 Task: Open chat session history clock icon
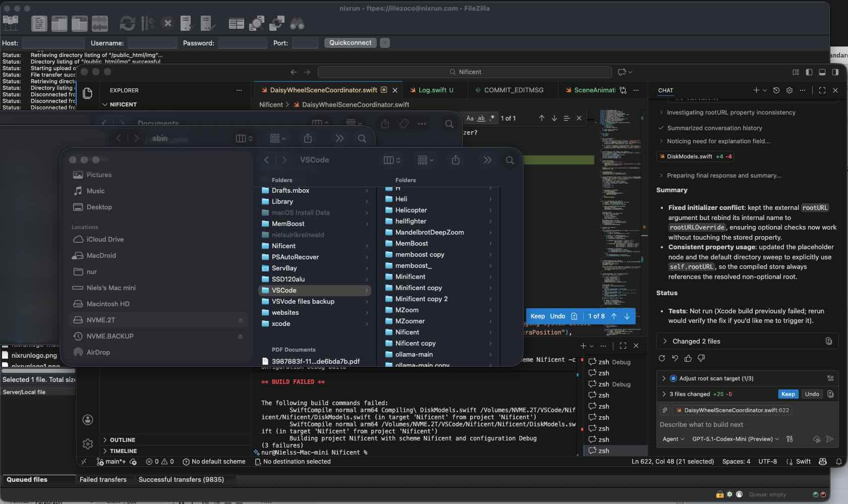coord(776,90)
